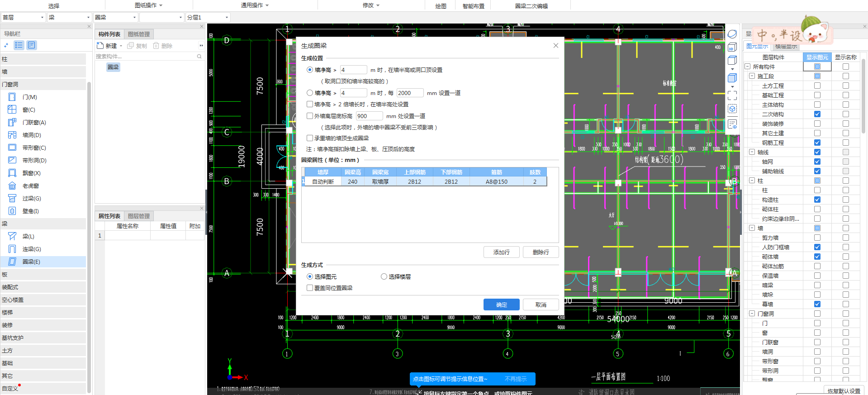Viewport: 868px width, 395px height.
Task: Click the 复制 copy component icon
Action: coord(131,45)
